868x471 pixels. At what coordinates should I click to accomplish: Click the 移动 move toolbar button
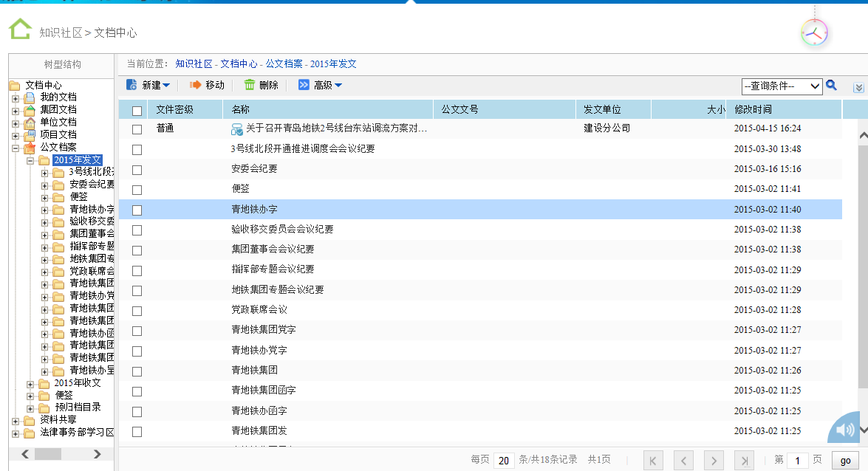coord(207,86)
